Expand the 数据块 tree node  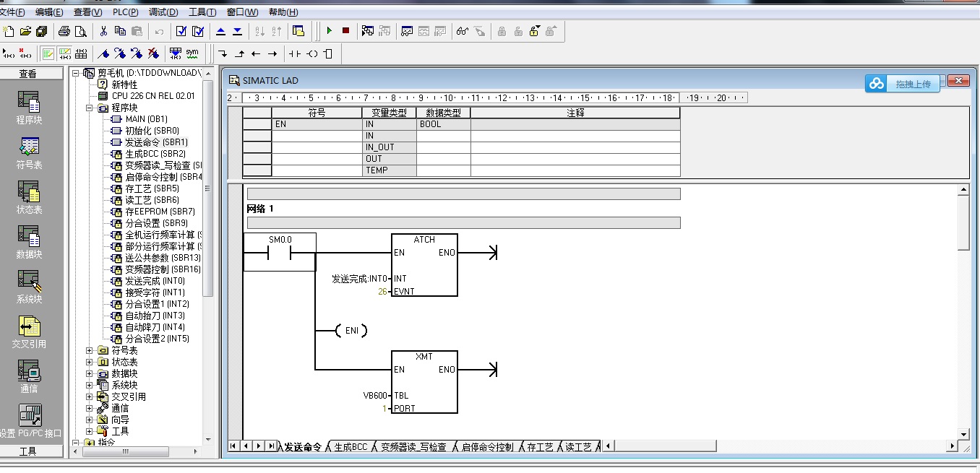[x=90, y=373]
